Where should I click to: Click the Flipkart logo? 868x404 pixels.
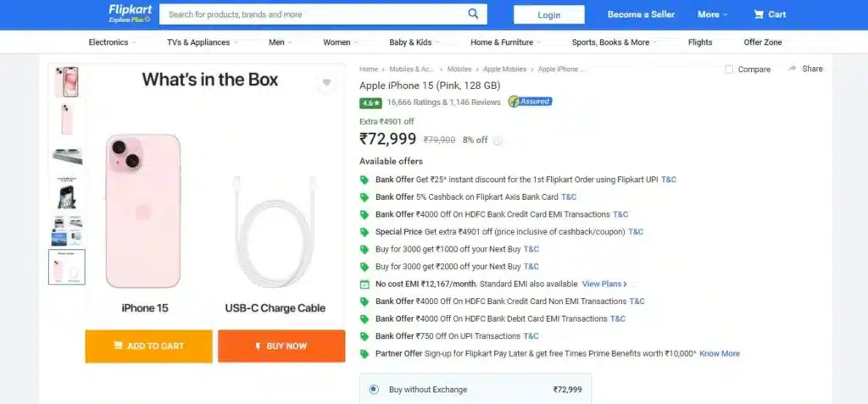pyautogui.click(x=128, y=14)
